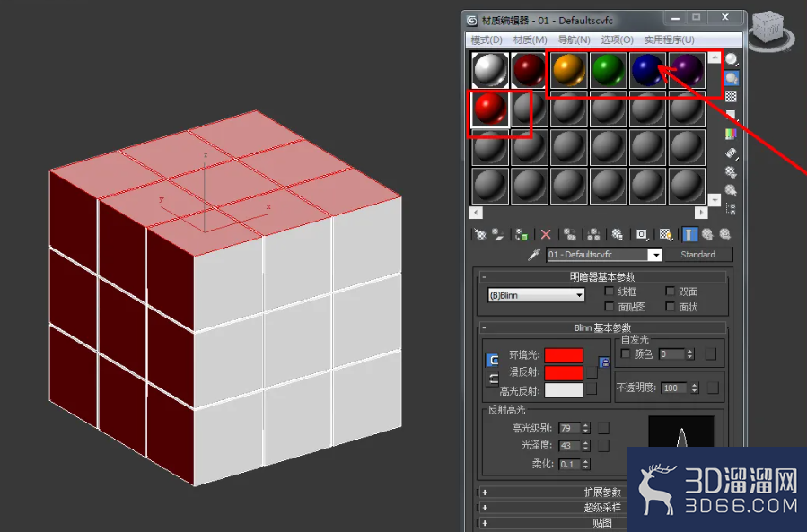Expand the 超级采样 rollout
This screenshot has width=807, height=532.
tap(553, 507)
